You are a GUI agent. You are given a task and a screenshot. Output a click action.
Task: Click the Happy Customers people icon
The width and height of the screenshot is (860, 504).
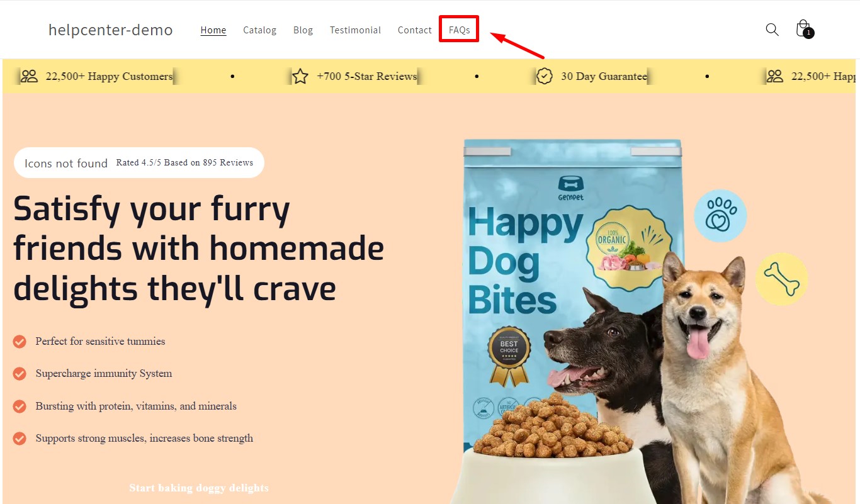click(x=29, y=76)
